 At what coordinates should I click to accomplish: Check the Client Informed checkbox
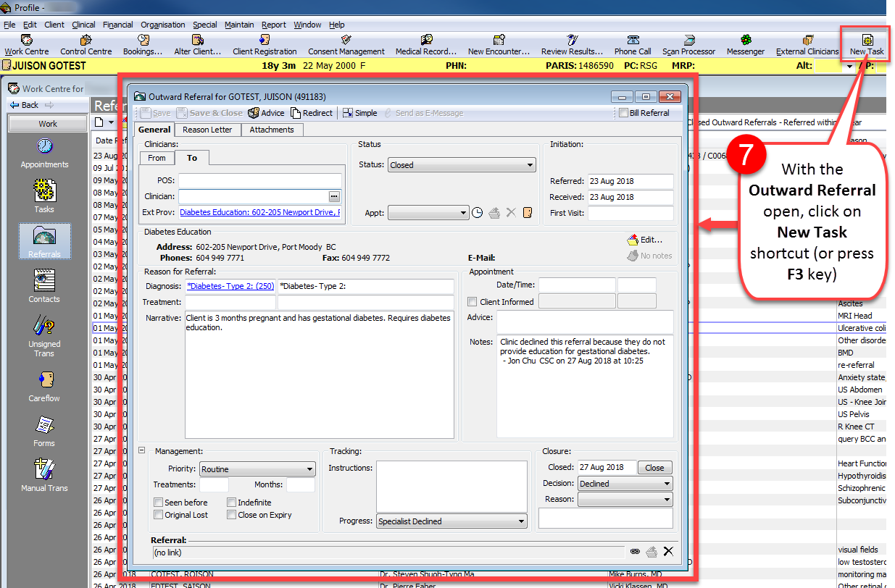click(473, 302)
